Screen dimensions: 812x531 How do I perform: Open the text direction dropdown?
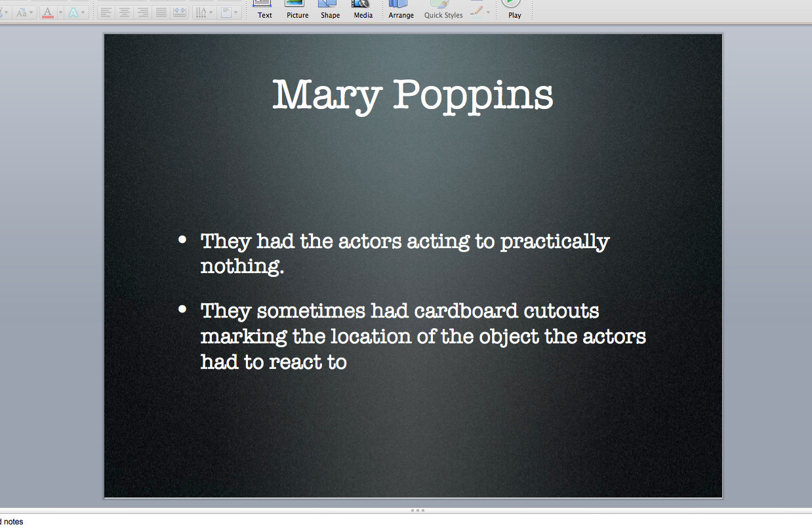click(204, 12)
